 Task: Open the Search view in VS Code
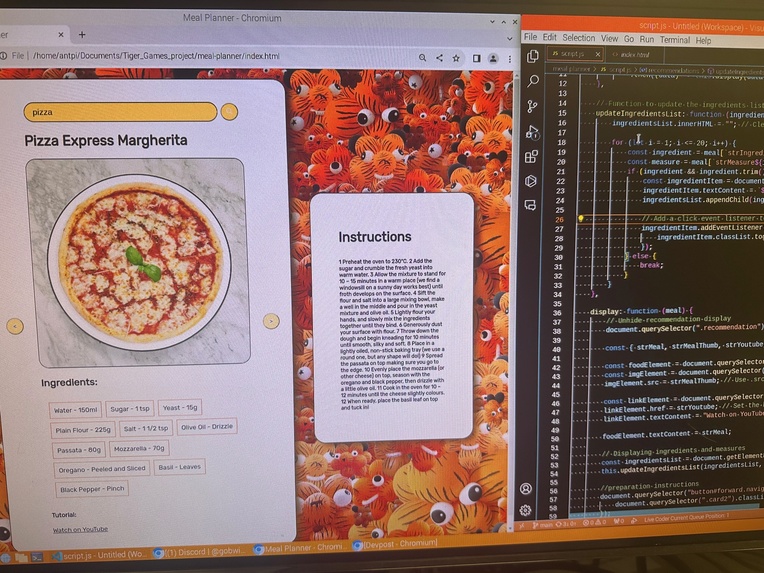pos(533,81)
